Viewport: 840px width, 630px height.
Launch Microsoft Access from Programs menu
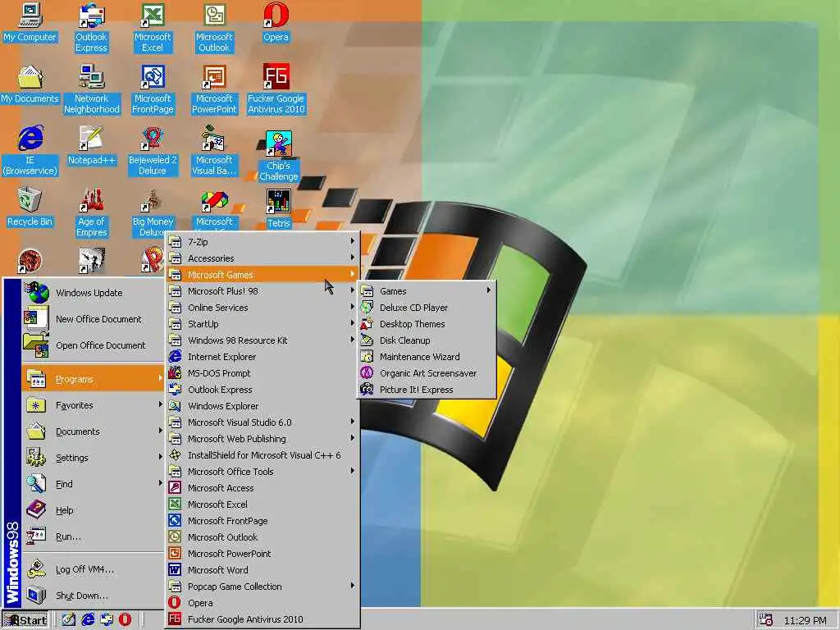(262, 488)
